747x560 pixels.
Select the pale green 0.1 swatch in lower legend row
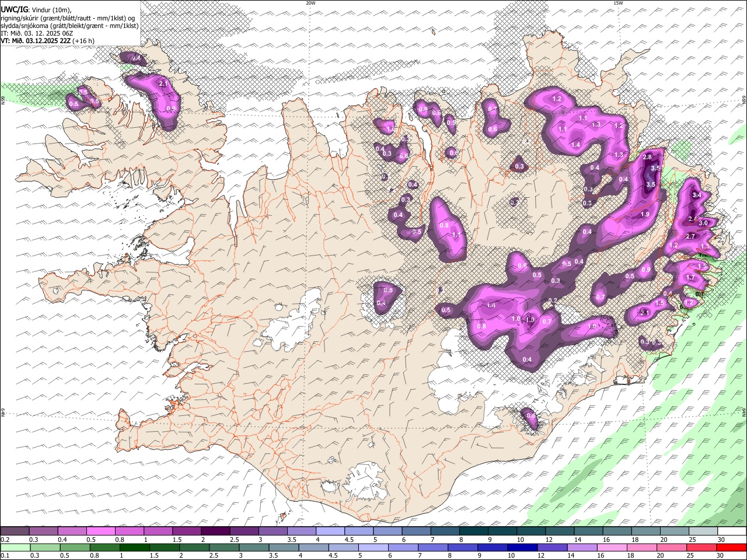[15, 548]
